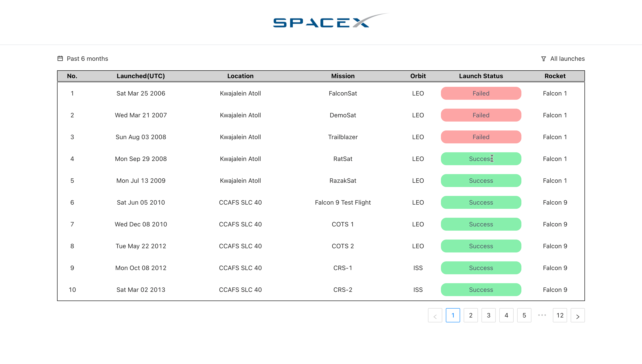
Task: Click the Failed badge for FalconSat
Action: [x=481, y=93]
